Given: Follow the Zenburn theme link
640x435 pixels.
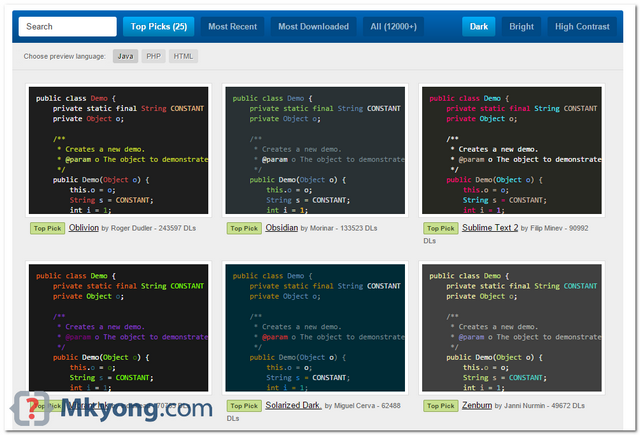Looking at the screenshot, I should (477, 405).
